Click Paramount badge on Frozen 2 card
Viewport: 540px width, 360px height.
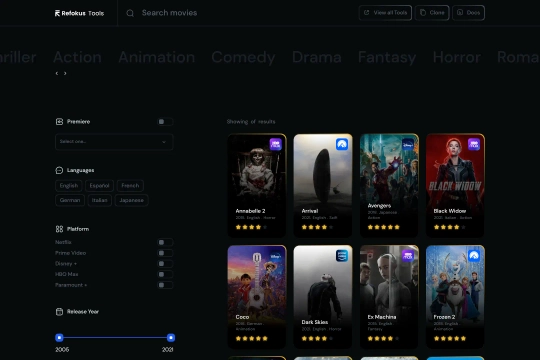[x=474, y=256]
